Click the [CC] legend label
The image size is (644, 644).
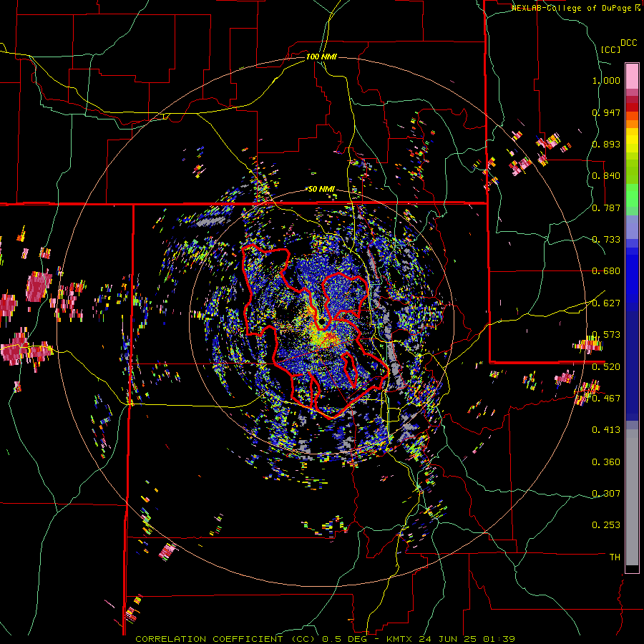(611, 49)
